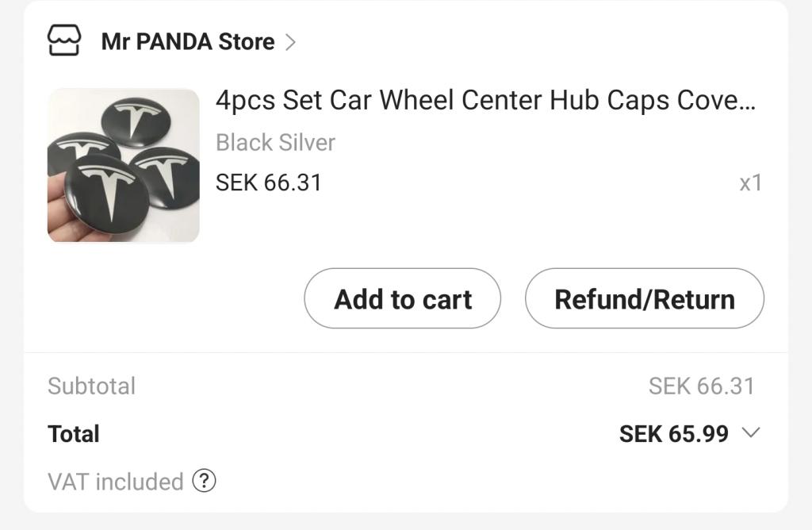
Task: Tap the SEK 65.99 total amount
Action: (x=674, y=434)
